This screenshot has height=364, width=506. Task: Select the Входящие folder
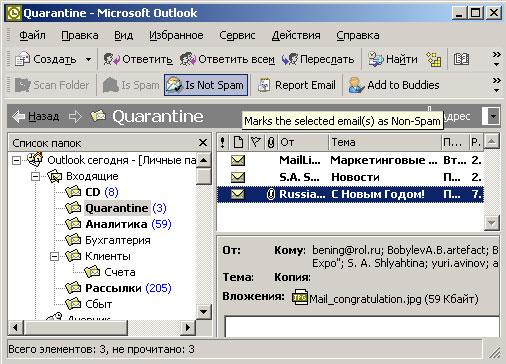tap(92, 176)
